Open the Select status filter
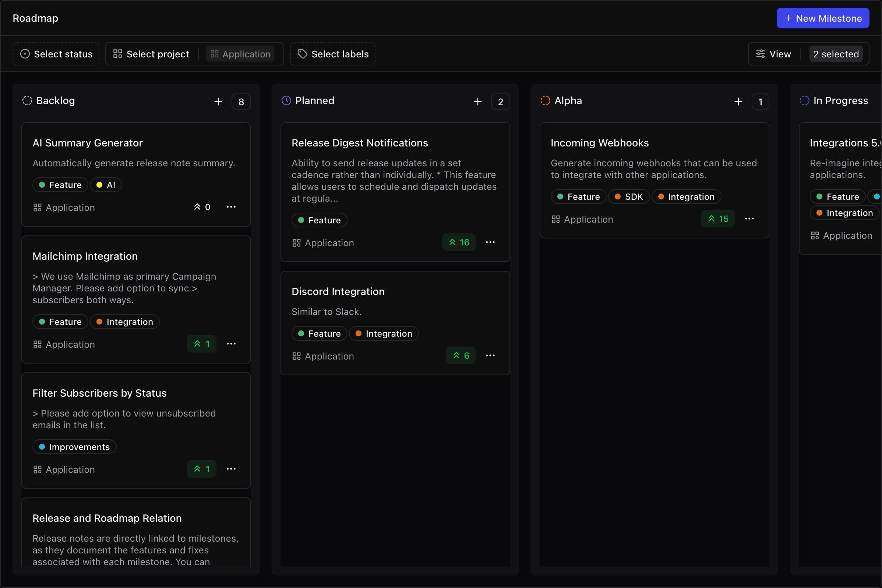The height and width of the screenshot is (588, 882). 56,54
